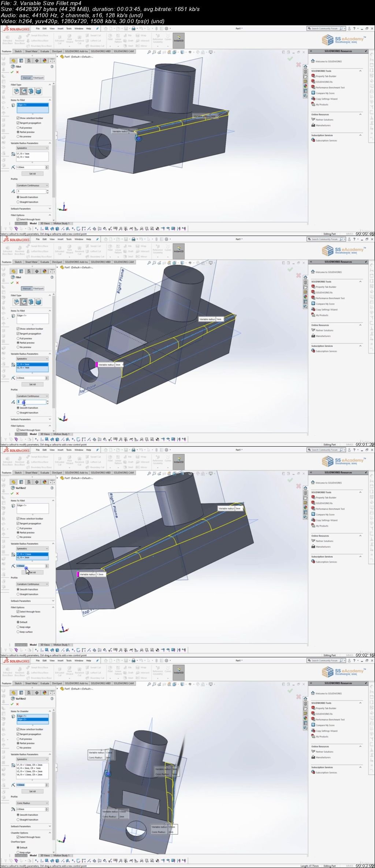Collapse Fillet Type section in 00:01:32 frame
The width and height of the screenshot is (375, 868).
pyautogui.click(x=50, y=295)
